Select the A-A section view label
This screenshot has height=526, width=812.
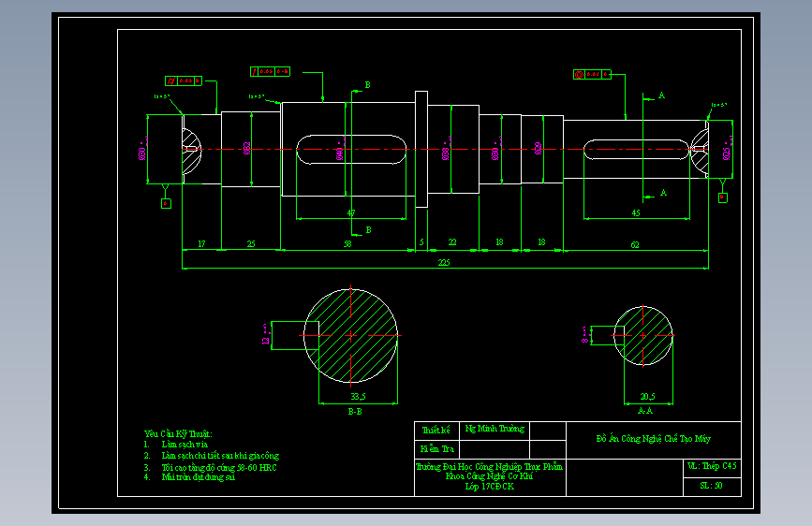click(644, 411)
